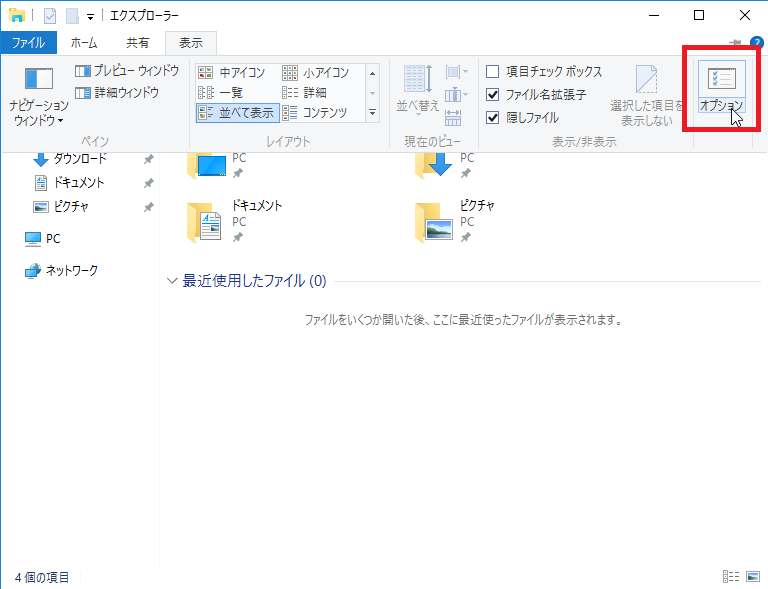Open Group by dropdown icon
Screen dimensions: 768x589
pos(456,72)
